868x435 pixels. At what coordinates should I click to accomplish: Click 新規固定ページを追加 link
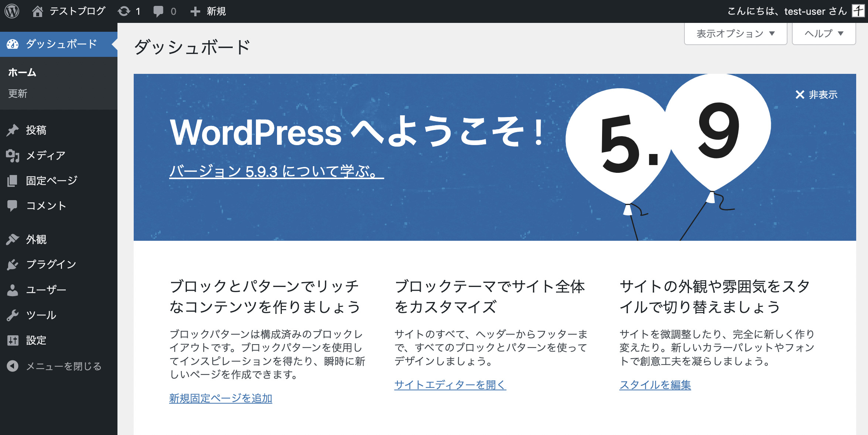(221, 398)
